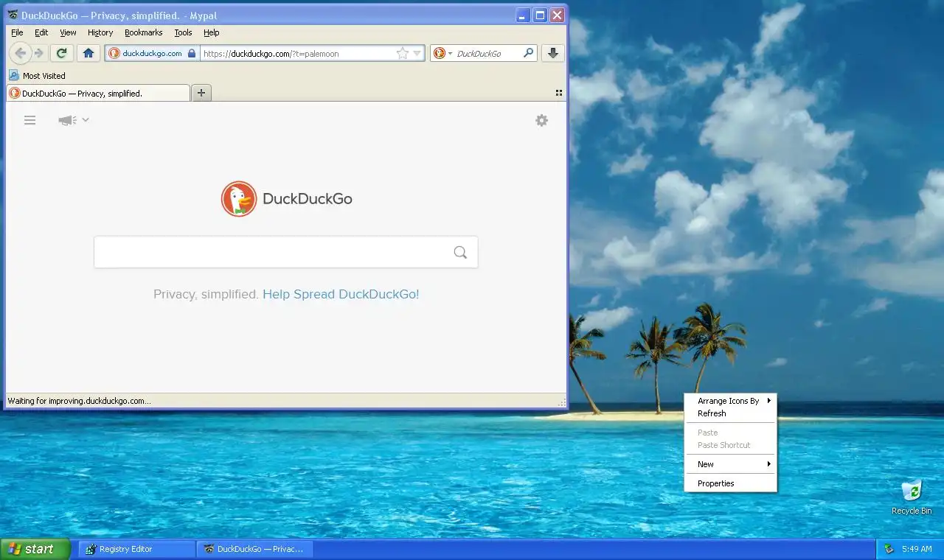Click the Most Visited bookmarks button

tap(37, 75)
